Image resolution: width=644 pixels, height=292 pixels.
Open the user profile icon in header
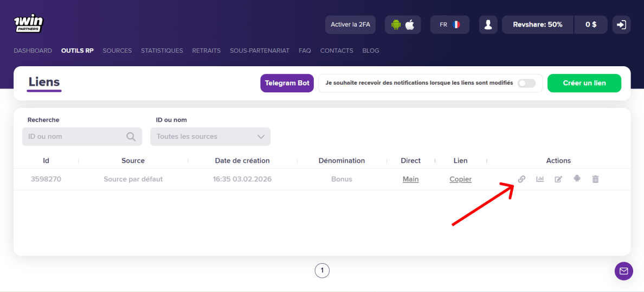(x=488, y=24)
